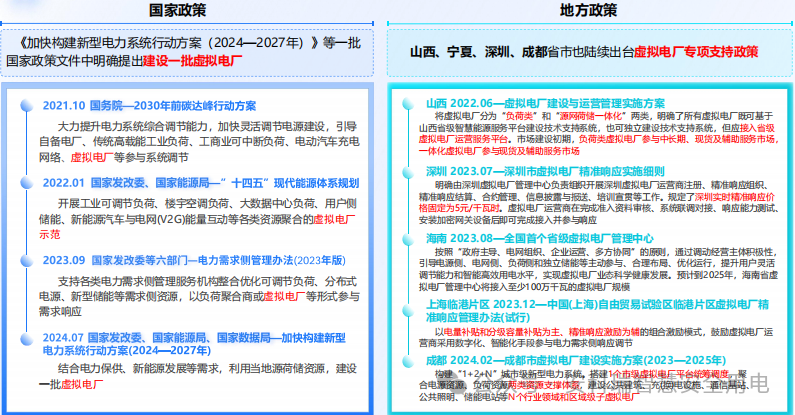Open the 海南 2023.08 全国首个省级虚拟电厂管理中心 title
This screenshot has width=795, height=415.
coord(539,238)
